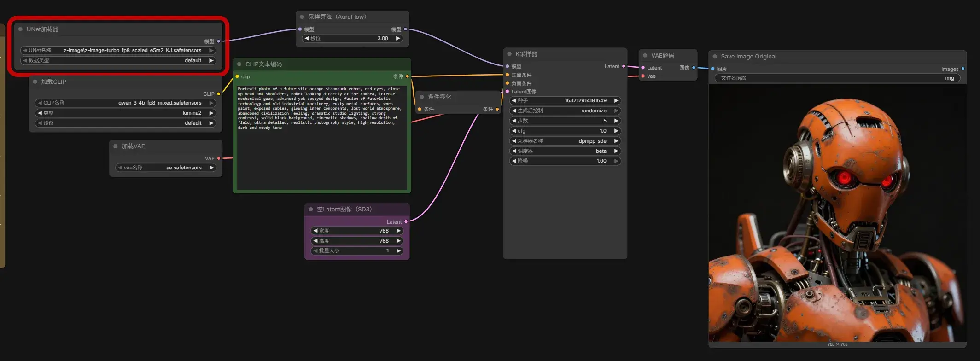The image size is (980, 361).
Task: Click the 模型 output port on UNet加载器 node
Action: [x=219, y=41]
